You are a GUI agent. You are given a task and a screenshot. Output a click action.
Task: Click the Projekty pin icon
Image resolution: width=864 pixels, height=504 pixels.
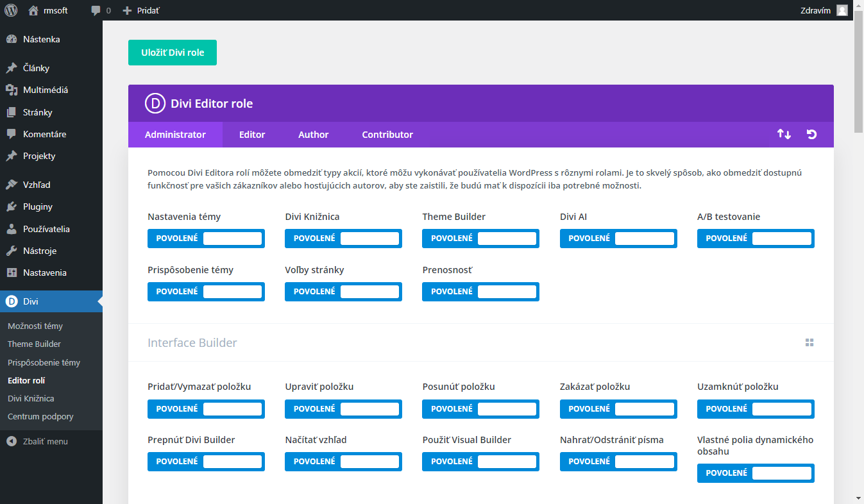(x=12, y=156)
